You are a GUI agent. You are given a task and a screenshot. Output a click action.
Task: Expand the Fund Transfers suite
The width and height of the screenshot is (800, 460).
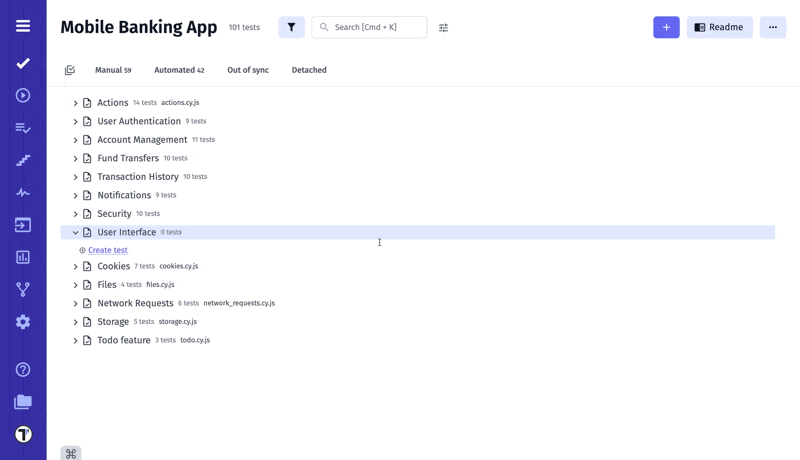coord(75,158)
